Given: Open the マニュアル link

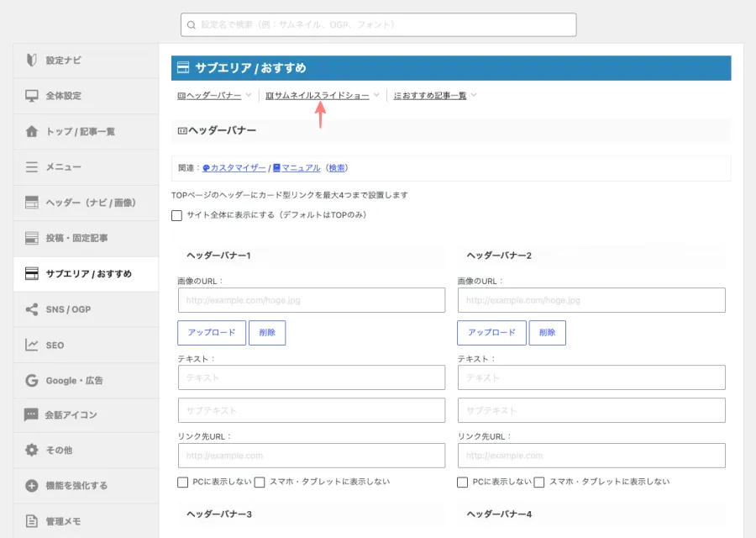Looking at the screenshot, I should 297,168.
